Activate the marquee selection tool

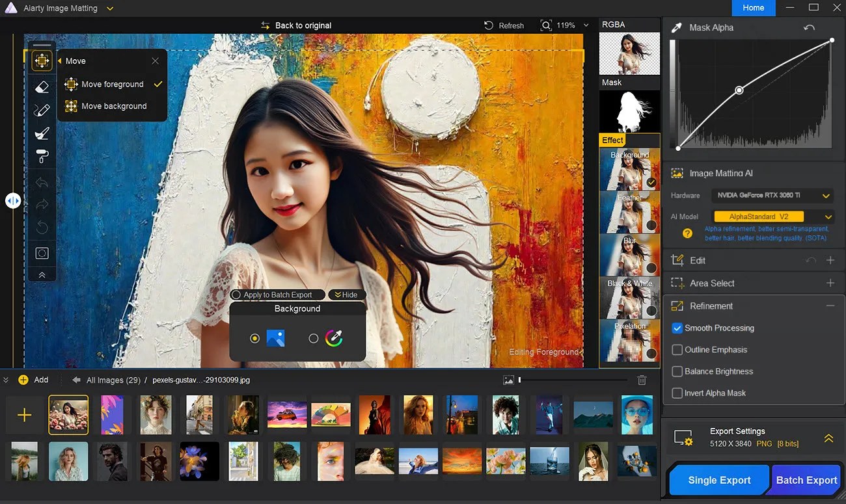coord(42,252)
